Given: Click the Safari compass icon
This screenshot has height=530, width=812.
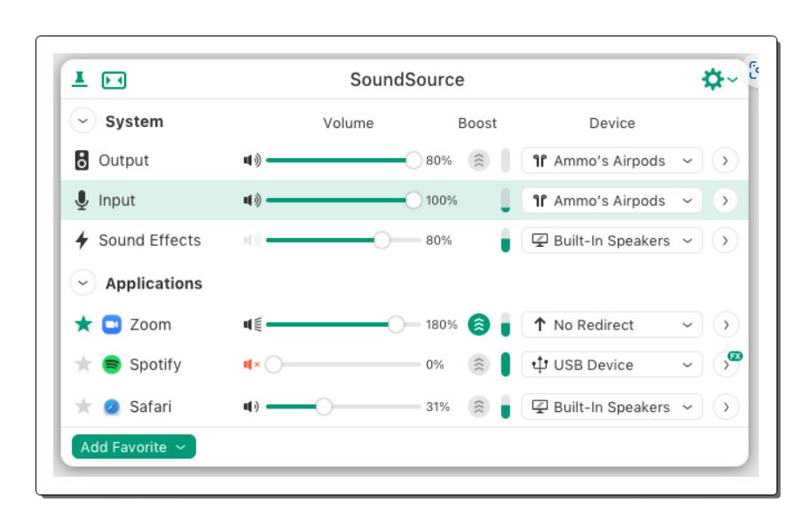Looking at the screenshot, I should click(111, 407).
